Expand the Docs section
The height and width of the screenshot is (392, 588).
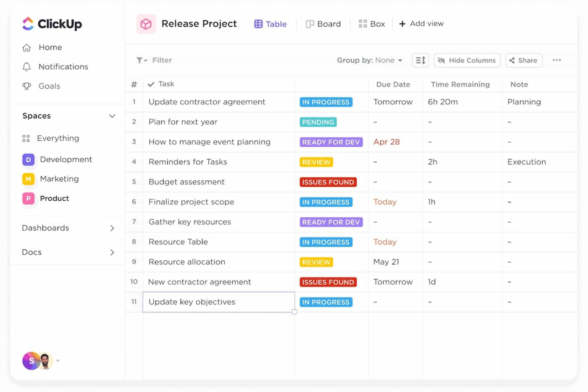click(x=112, y=253)
